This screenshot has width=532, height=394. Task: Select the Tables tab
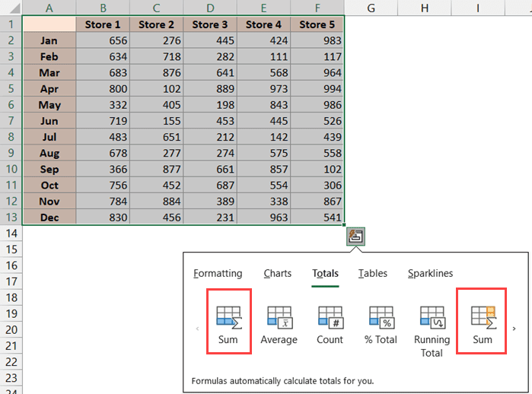[373, 273]
